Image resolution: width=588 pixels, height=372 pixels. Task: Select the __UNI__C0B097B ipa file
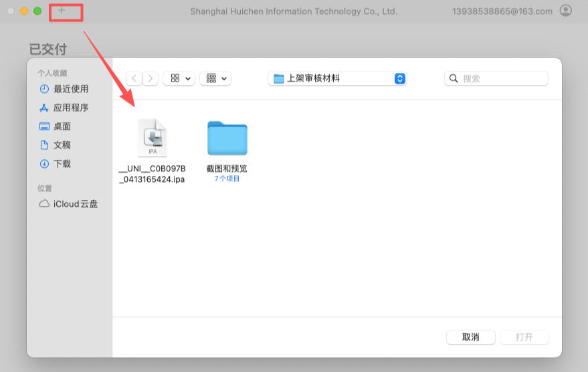click(x=153, y=151)
